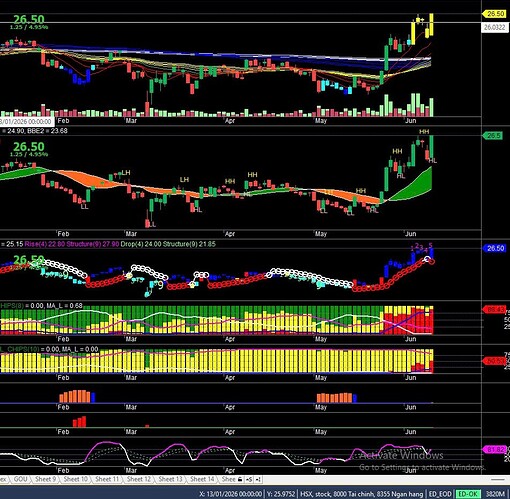Click the green ED-OK connection status indicator

click(x=468, y=494)
